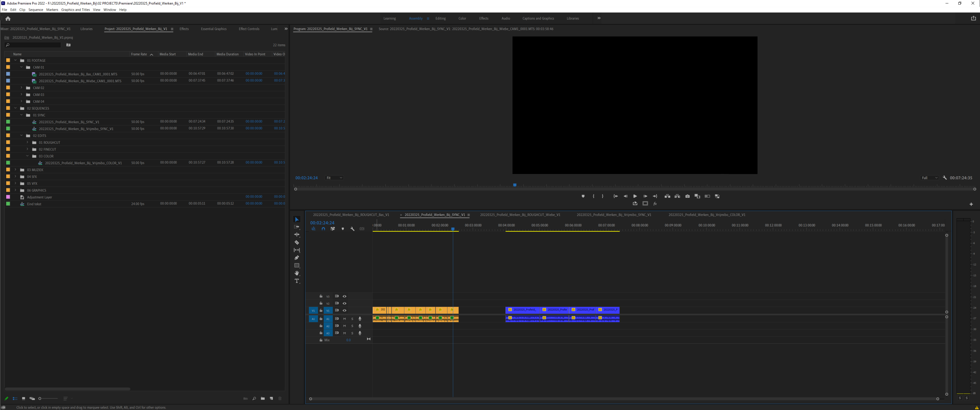
Task: Select the Track Select Forward tool
Action: click(297, 227)
